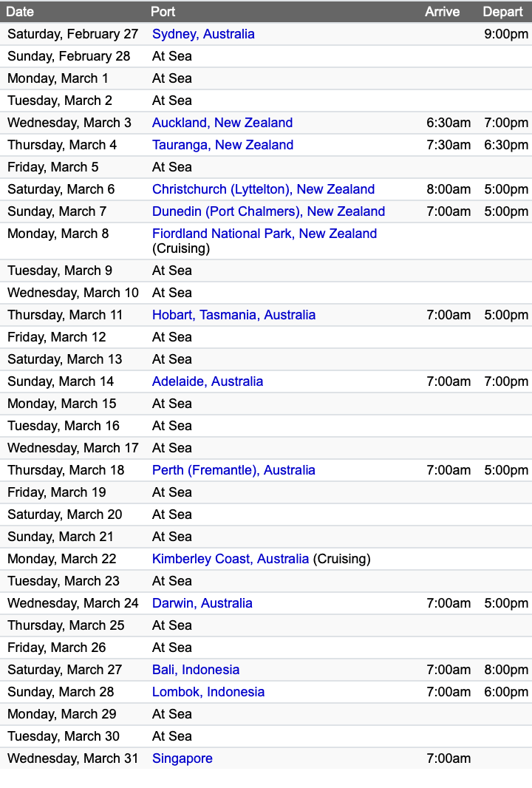Open Hobart, Tasmania, Australia link
The width and height of the screenshot is (532, 788).
click(233, 315)
